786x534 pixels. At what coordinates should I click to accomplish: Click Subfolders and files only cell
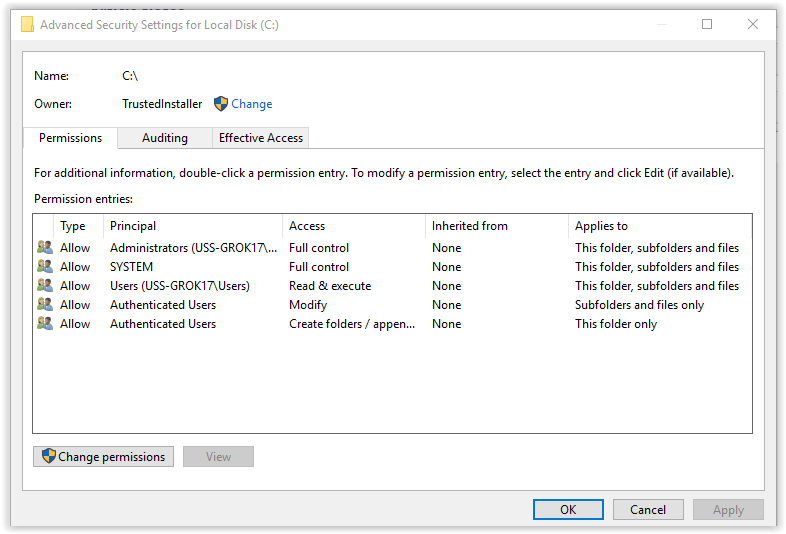639,305
